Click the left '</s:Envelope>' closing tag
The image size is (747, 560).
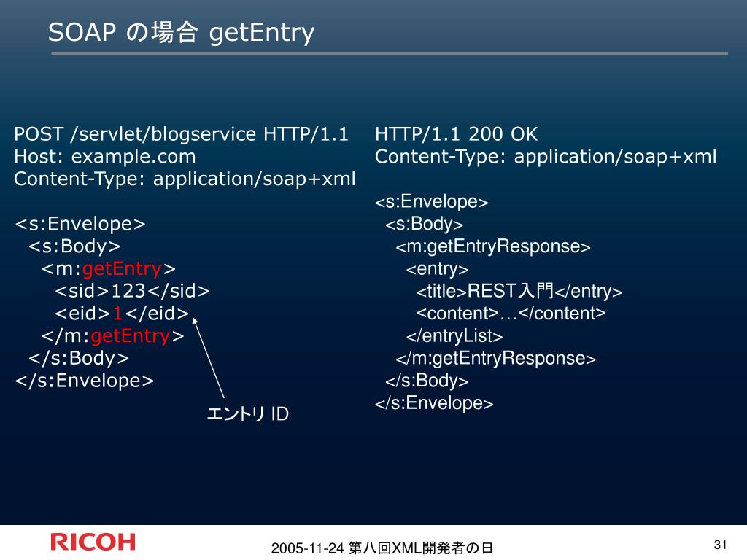pos(85,381)
